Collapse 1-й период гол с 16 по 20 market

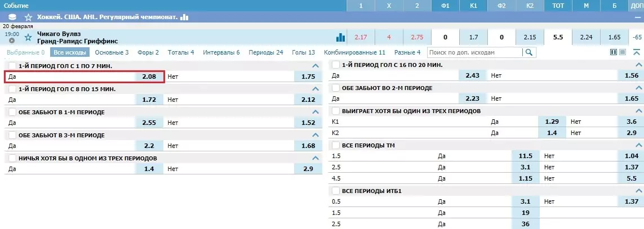click(x=638, y=65)
